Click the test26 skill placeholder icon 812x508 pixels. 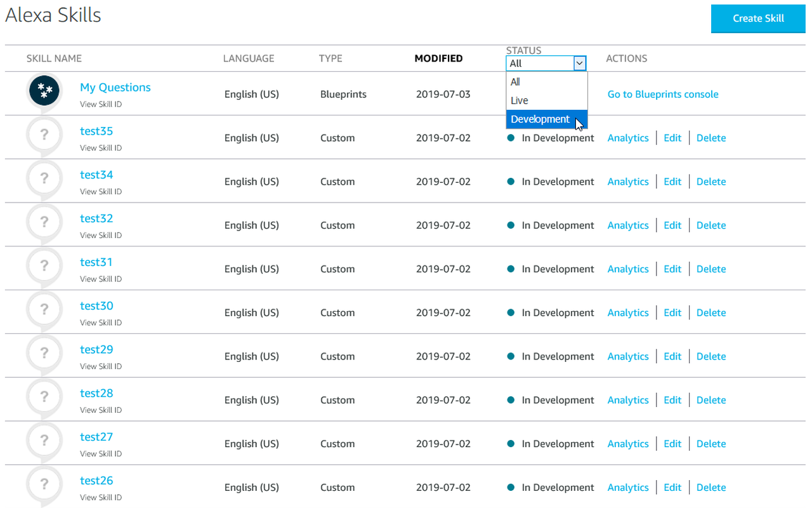44,486
